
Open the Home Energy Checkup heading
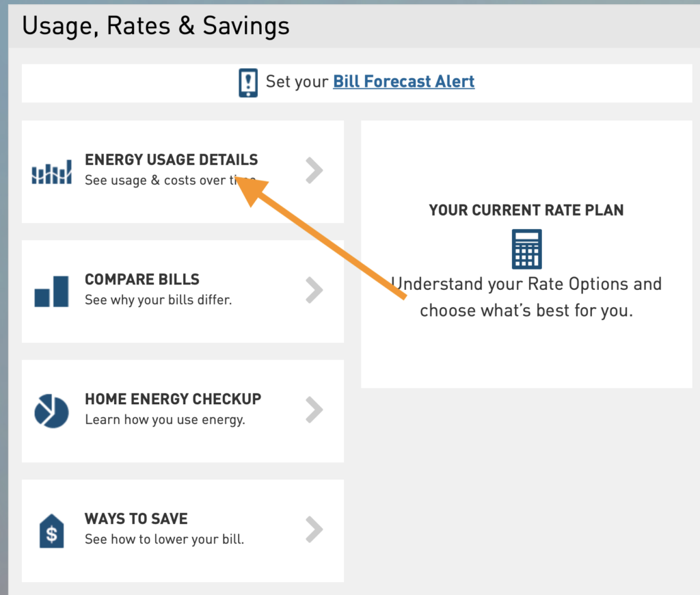(173, 399)
